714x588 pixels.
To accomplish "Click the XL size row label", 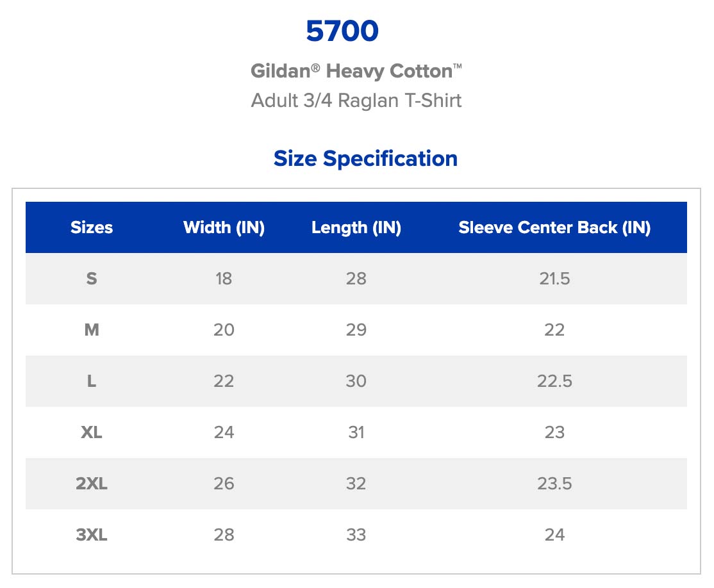I will [x=92, y=432].
